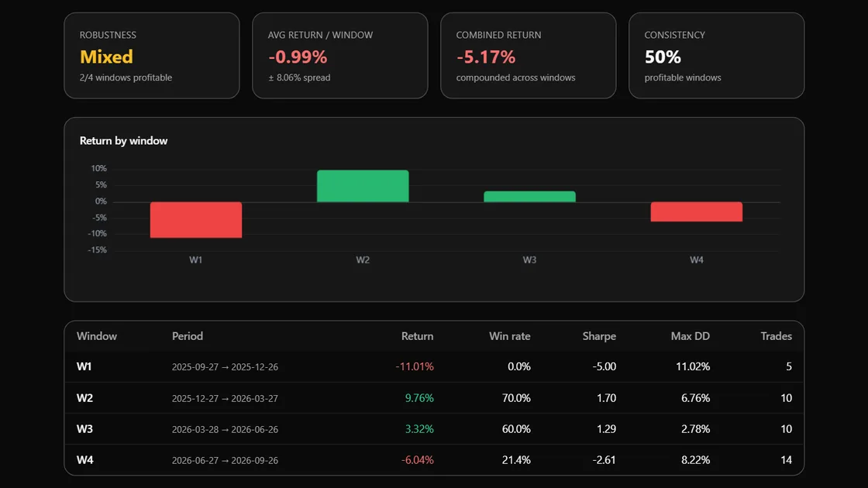Click the Combined Return card
Viewport: 868px width, 488px height.
pos(528,56)
